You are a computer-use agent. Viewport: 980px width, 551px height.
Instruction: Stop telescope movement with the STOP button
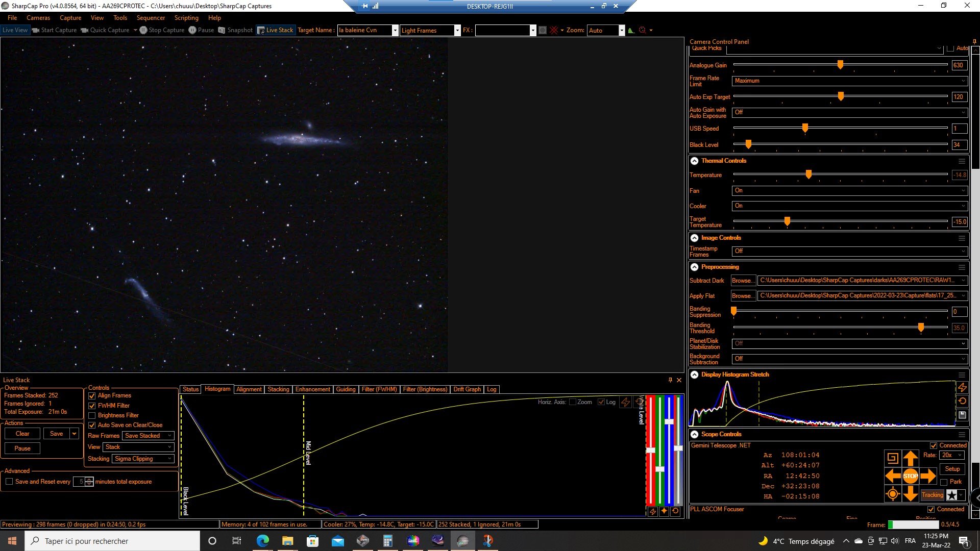[910, 476]
